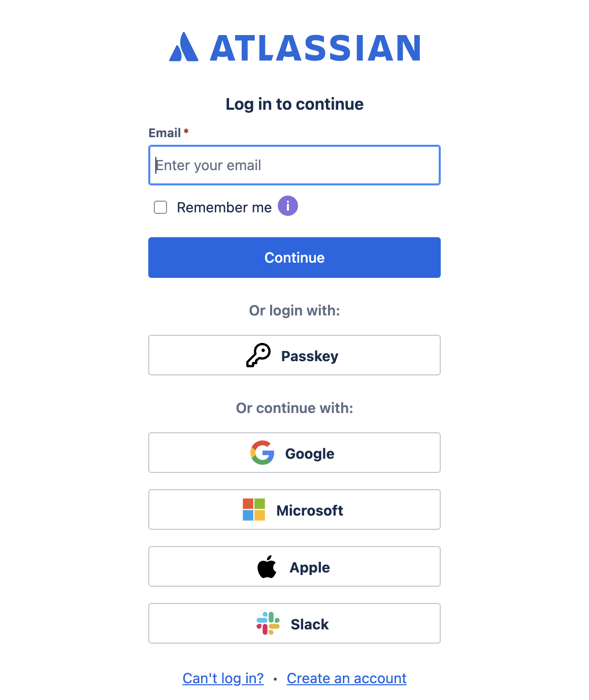Focus the 'Enter your email' field
This screenshot has height=700, width=589.
point(294,166)
